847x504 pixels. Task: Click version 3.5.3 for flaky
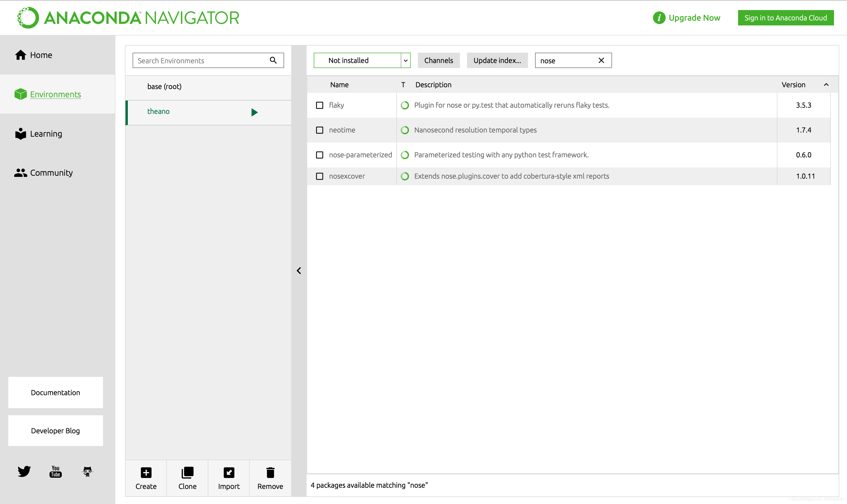coord(803,105)
